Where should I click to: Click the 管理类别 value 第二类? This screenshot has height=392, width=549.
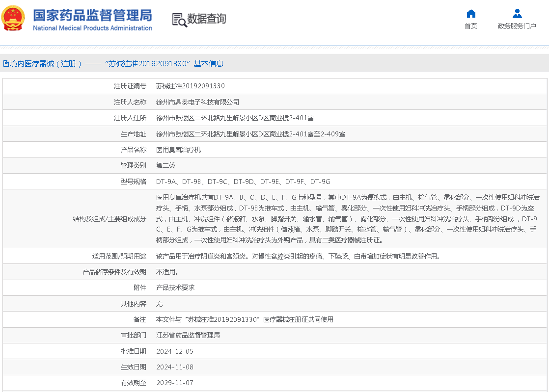(165, 165)
